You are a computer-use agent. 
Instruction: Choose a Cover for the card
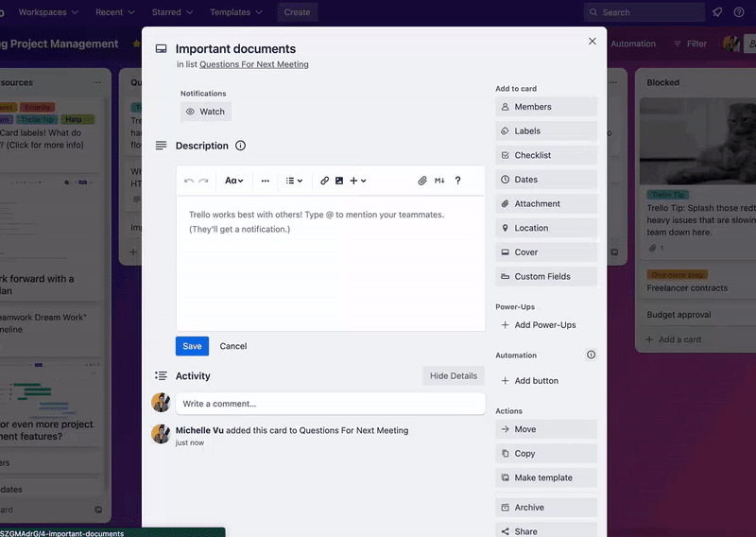(546, 252)
